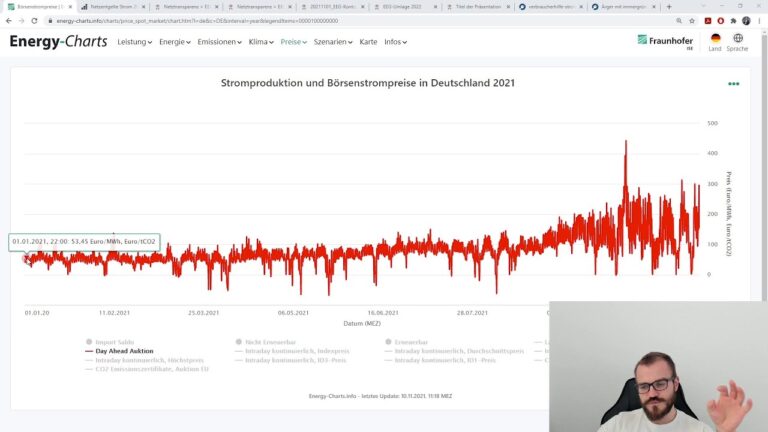Click the letztes Update footer text
The width and height of the screenshot is (768, 432).
(380, 396)
